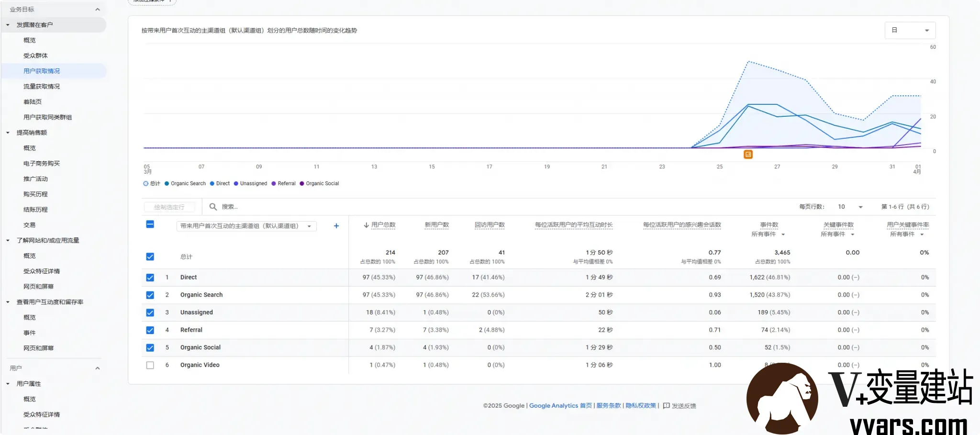The width and height of the screenshot is (980, 435).
Task: Toggle 总计 legend series
Action: [x=152, y=183]
